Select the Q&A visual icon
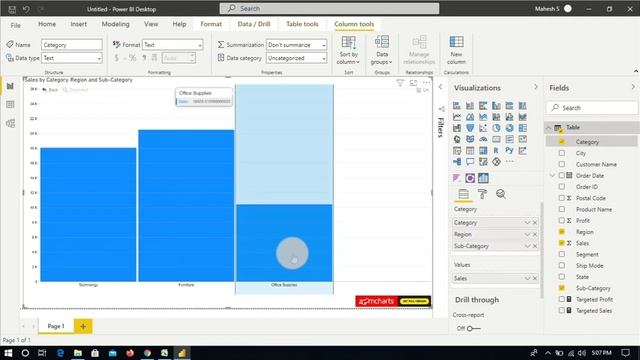640x360 pixels. [470, 162]
